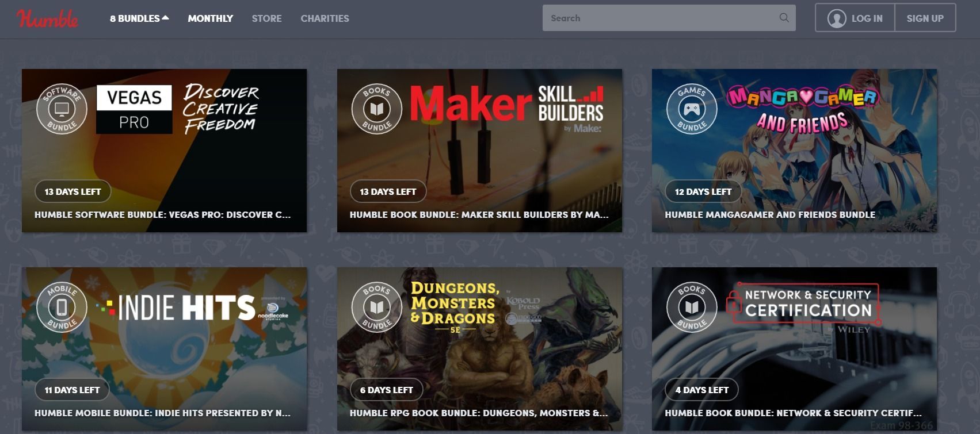Open the Vegas Pro software bundle thumbnail
The height and width of the screenshot is (434, 980).
coord(164,151)
